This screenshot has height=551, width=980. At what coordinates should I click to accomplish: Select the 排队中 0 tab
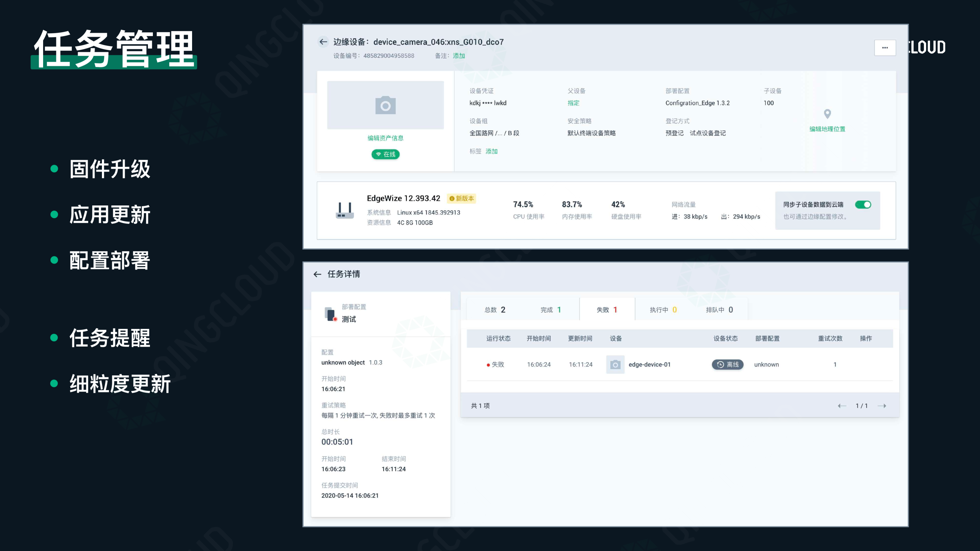click(x=719, y=310)
